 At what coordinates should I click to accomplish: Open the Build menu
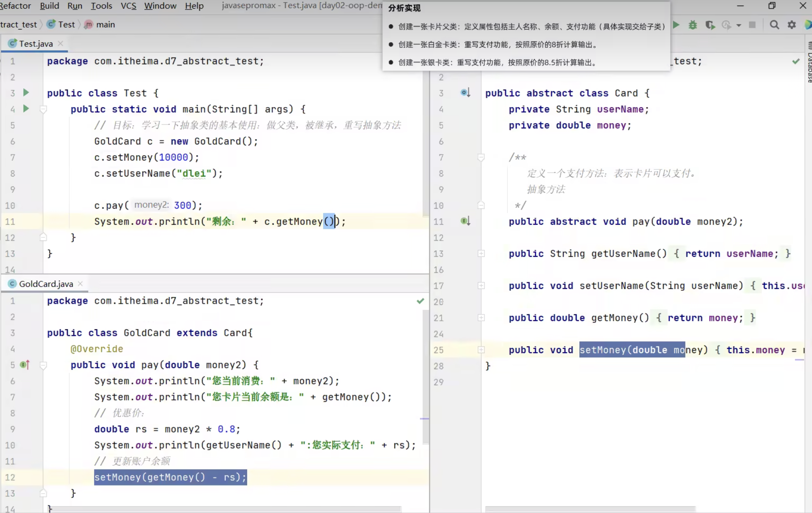(49, 6)
